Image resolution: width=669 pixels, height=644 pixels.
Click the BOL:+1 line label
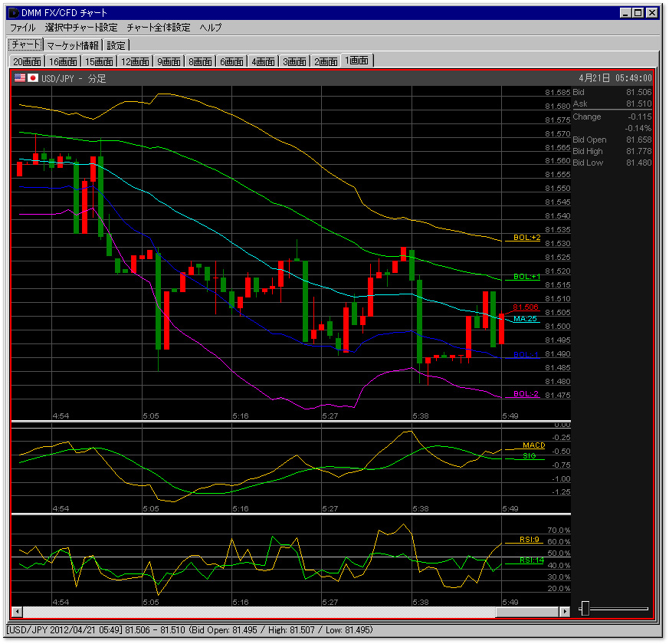pyautogui.click(x=526, y=277)
